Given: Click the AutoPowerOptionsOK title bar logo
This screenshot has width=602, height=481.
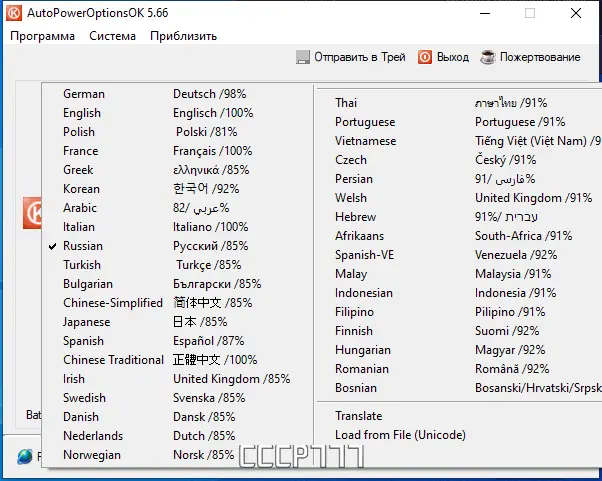Looking at the screenshot, I should click(x=14, y=13).
